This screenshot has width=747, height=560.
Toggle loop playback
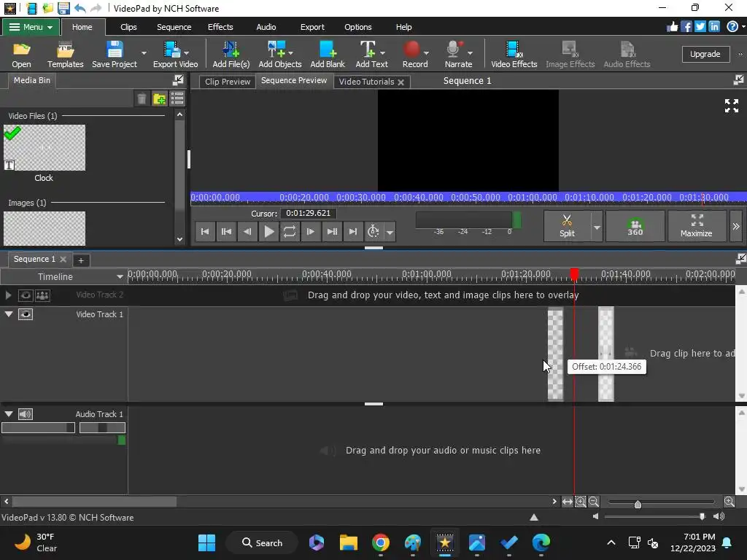[x=289, y=232]
